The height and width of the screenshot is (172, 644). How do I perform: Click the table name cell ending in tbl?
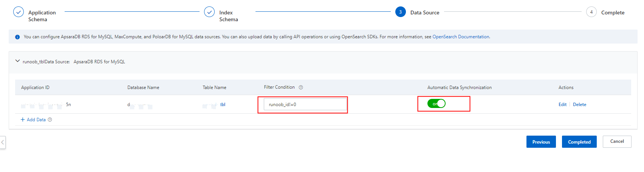[x=214, y=105]
